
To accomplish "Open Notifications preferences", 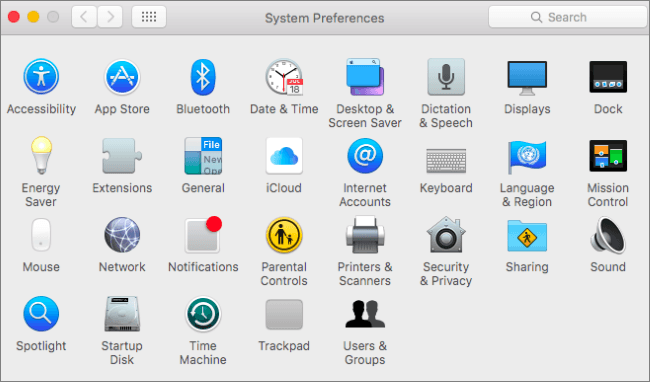I will pyautogui.click(x=203, y=235).
